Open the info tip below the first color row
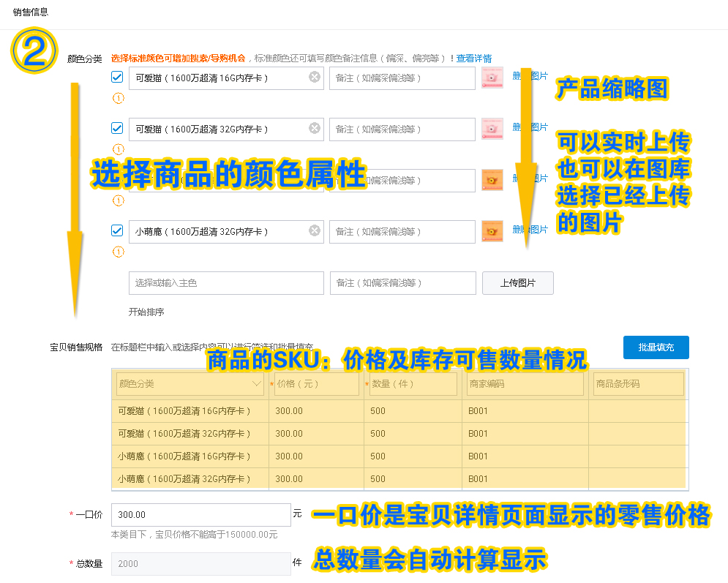728x583 pixels. pyautogui.click(x=118, y=98)
